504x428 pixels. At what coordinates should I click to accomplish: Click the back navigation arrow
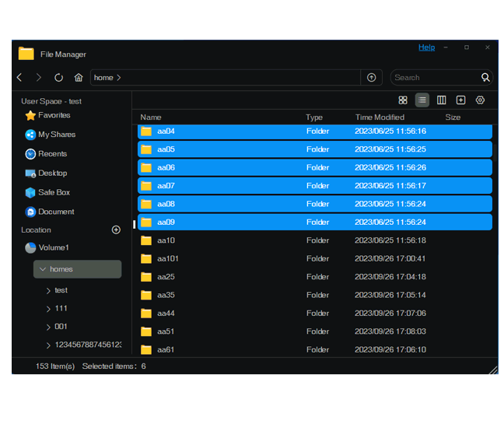point(20,78)
